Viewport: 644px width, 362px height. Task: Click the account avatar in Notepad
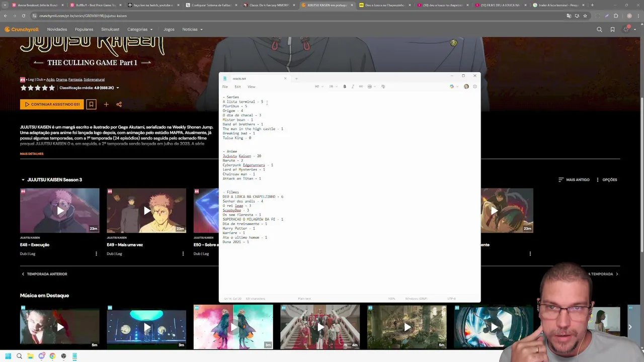[x=466, y=86]
